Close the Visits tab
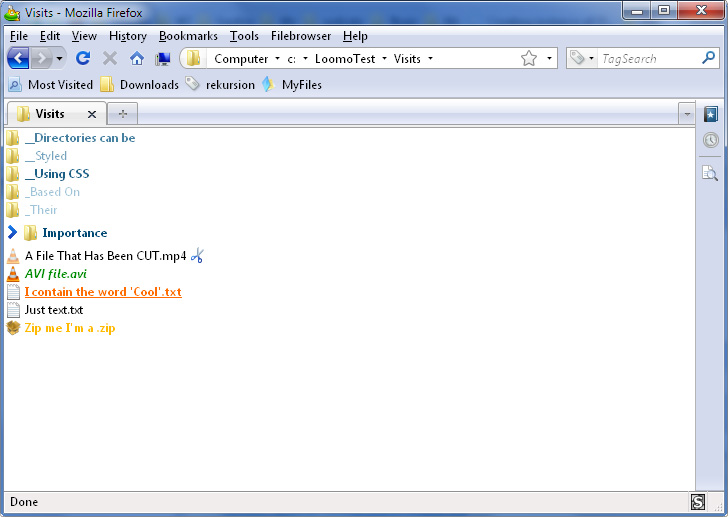Screen dimensions: 728x517 click(x=92, y=114)
